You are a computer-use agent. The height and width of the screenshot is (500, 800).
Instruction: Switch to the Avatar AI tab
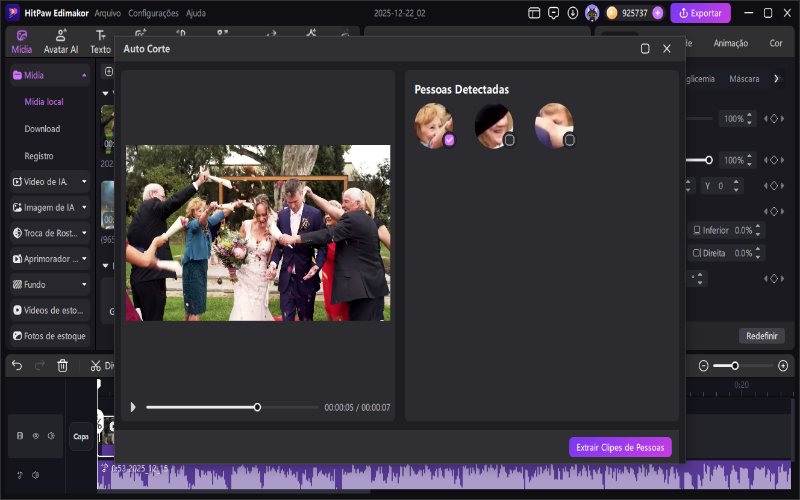(61, 42)
